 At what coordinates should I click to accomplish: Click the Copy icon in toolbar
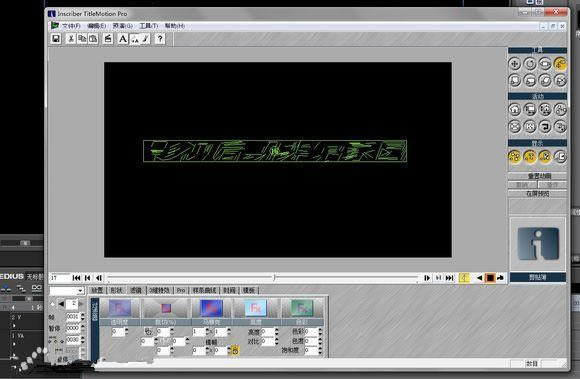click(82, 39)
